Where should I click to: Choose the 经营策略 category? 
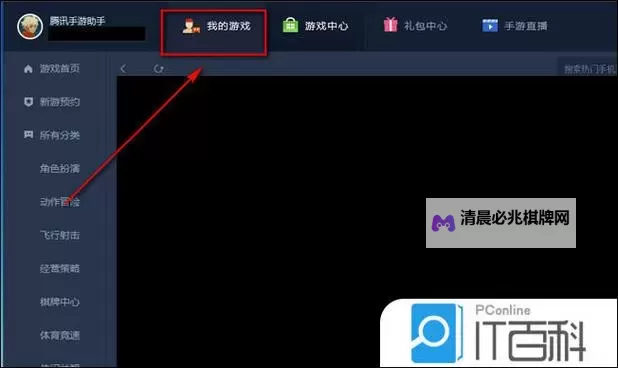coord(60,269)
